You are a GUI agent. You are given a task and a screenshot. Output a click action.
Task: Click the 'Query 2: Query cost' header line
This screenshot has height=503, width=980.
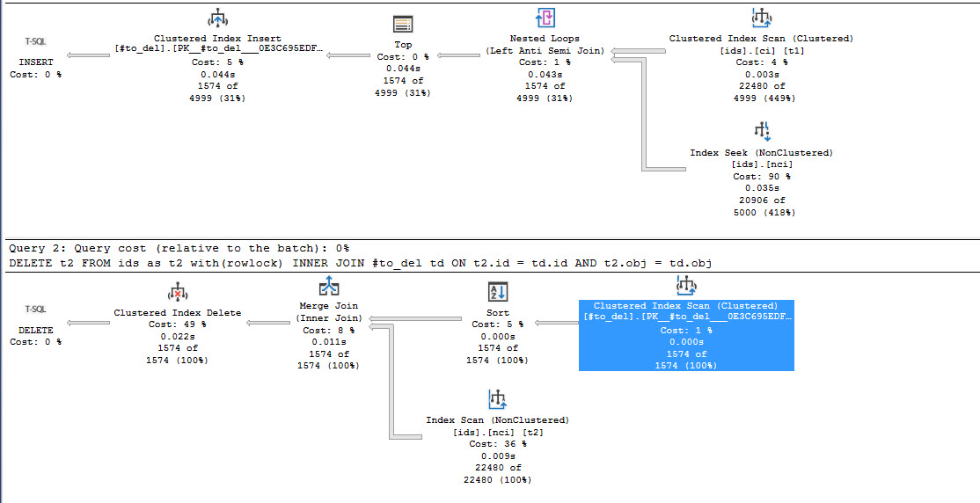(179, 248)
